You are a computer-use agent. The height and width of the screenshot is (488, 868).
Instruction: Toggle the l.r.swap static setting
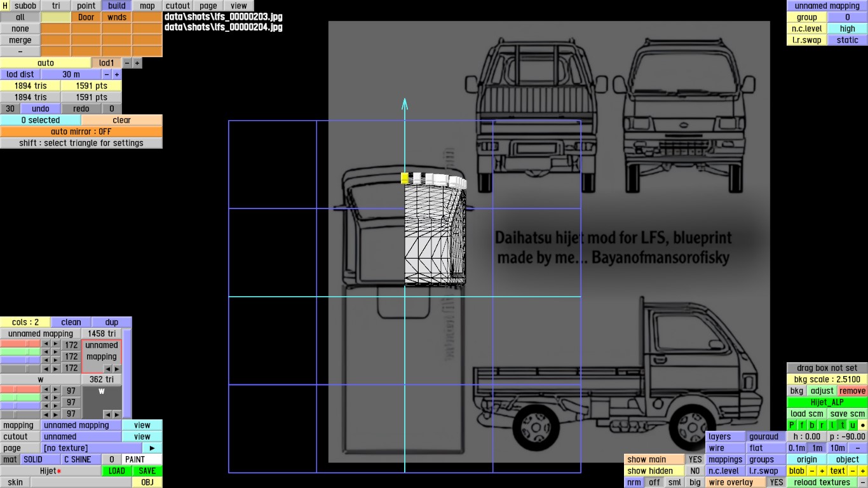[x=848, y=40]
